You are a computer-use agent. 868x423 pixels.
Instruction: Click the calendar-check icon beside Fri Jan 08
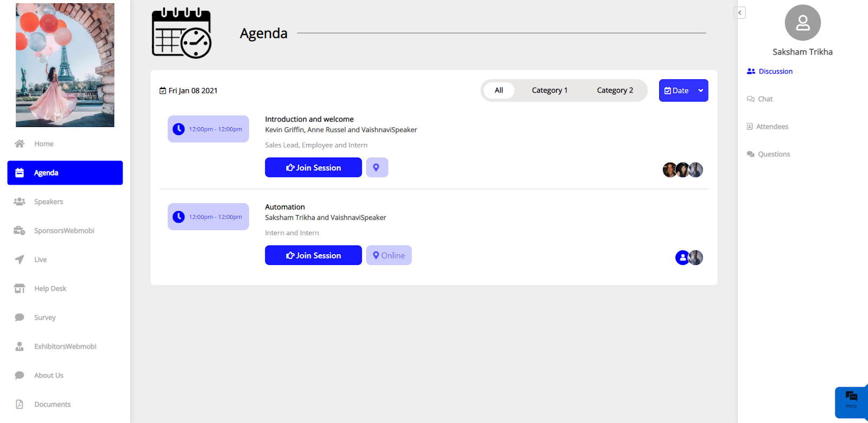tap(163, 91)
